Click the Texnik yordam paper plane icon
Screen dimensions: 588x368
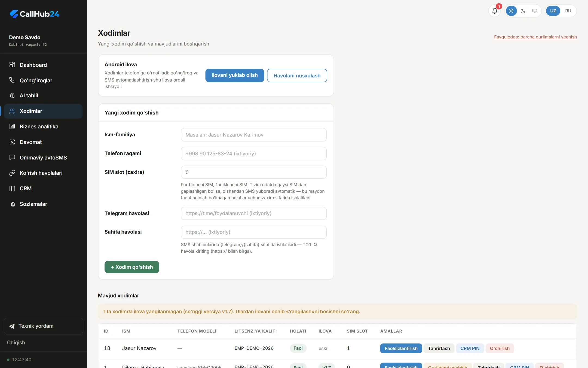pyautogui.click(x=12, y=326)
